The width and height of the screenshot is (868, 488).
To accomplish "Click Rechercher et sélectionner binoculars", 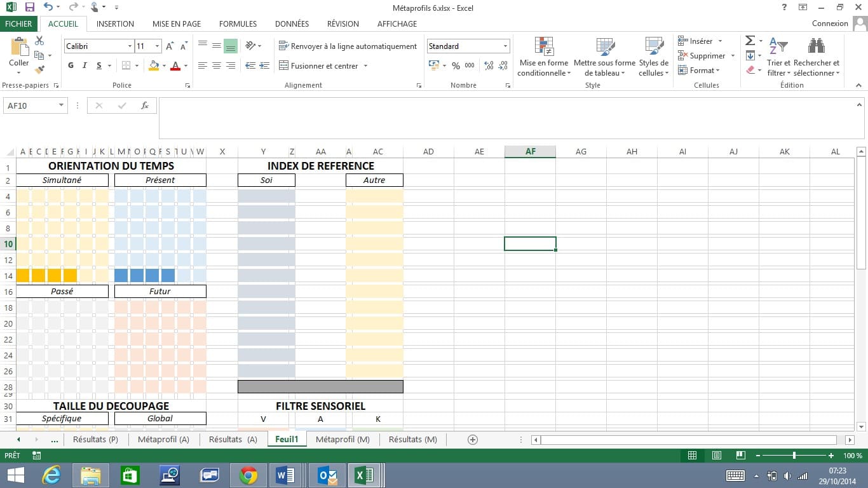I will pyautogui.click(x=816, y=57).
